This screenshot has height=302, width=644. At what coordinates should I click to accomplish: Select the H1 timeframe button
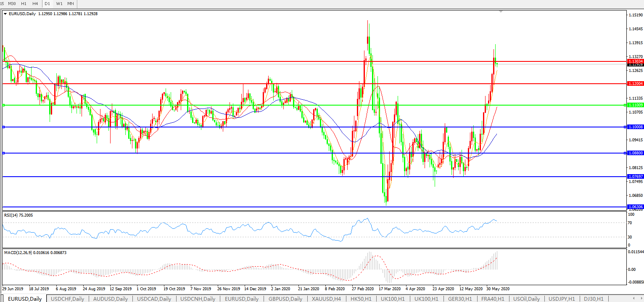24,4
